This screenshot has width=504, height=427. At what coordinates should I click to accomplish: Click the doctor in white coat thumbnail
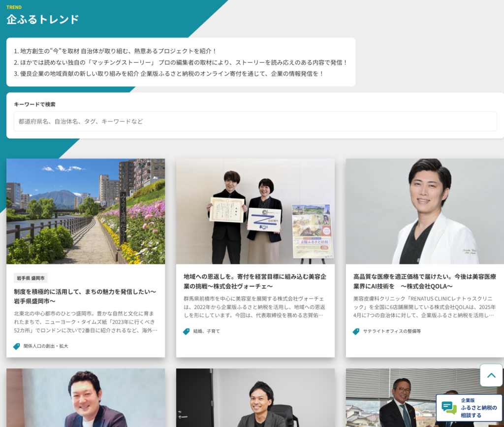tap(425, 212)
